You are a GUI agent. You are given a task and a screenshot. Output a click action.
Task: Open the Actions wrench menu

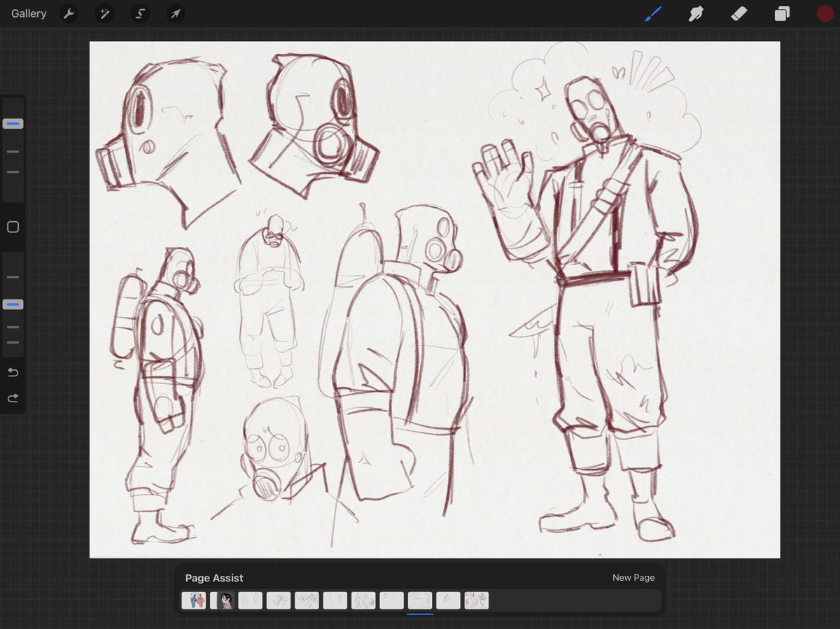[69, 13]
